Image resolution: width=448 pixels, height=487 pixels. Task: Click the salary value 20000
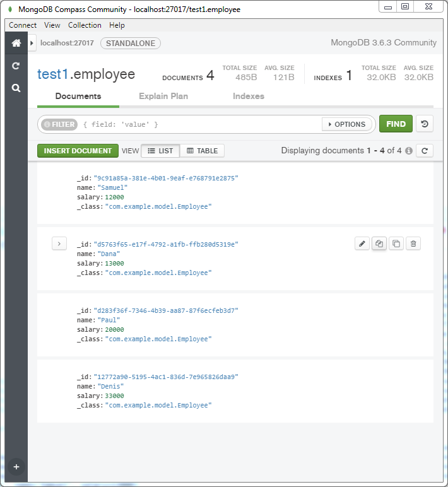[x=114, y=329]
